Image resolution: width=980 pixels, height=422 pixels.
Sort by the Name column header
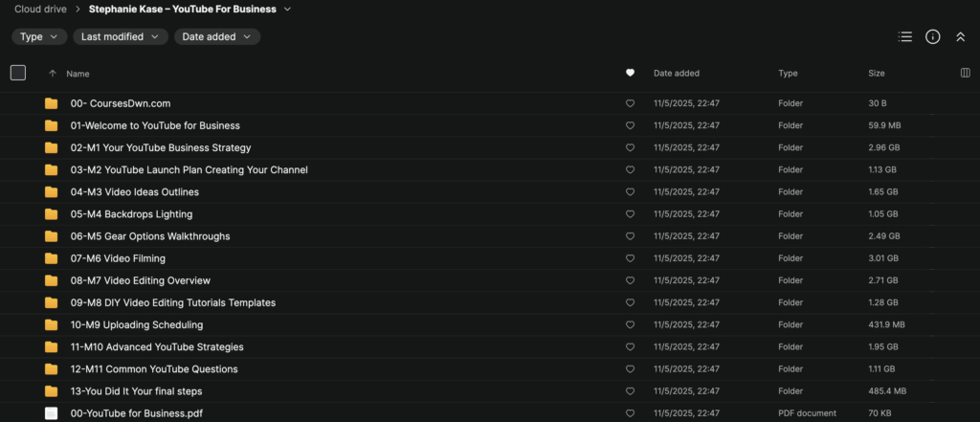click(78, 73)
